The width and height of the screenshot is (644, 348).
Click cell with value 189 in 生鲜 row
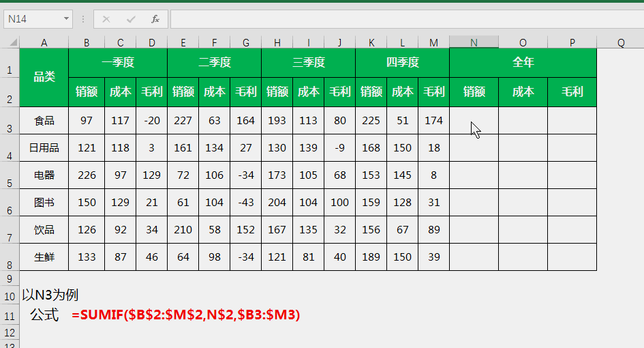tap(371, 257)
